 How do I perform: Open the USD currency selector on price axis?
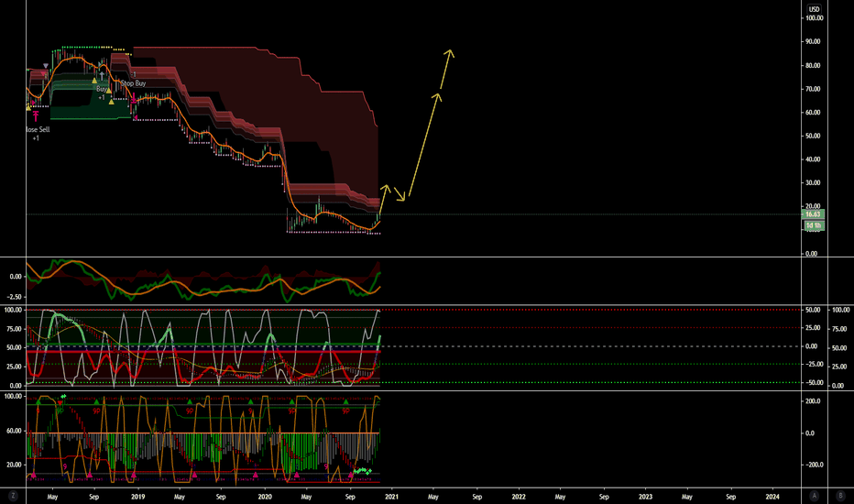[x=814, y=9]
